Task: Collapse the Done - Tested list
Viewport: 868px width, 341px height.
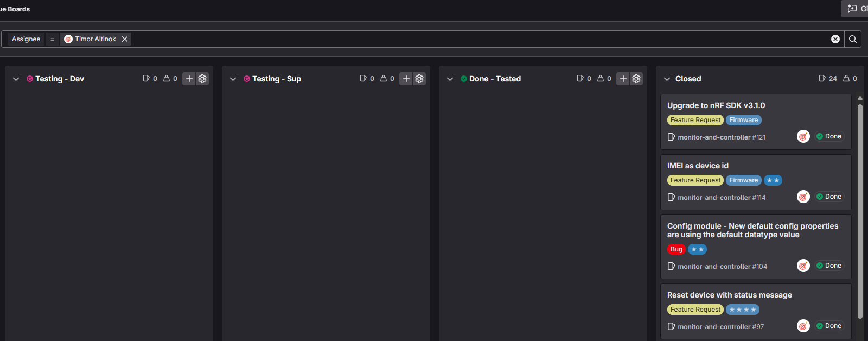Action: pos(450,79)
